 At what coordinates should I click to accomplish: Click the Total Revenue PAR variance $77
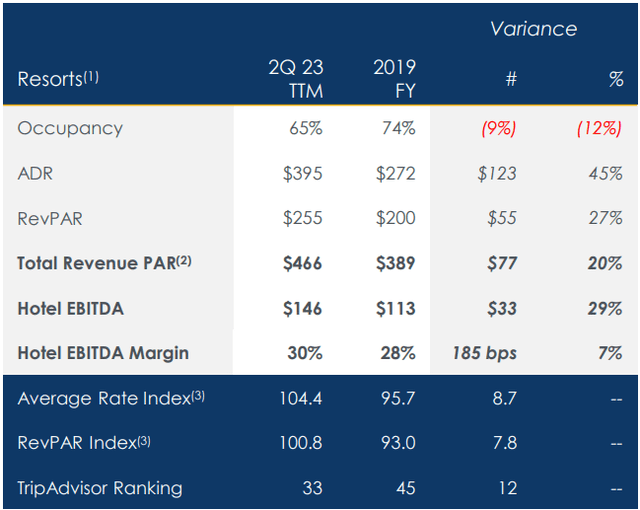click(x=502, y=263)
